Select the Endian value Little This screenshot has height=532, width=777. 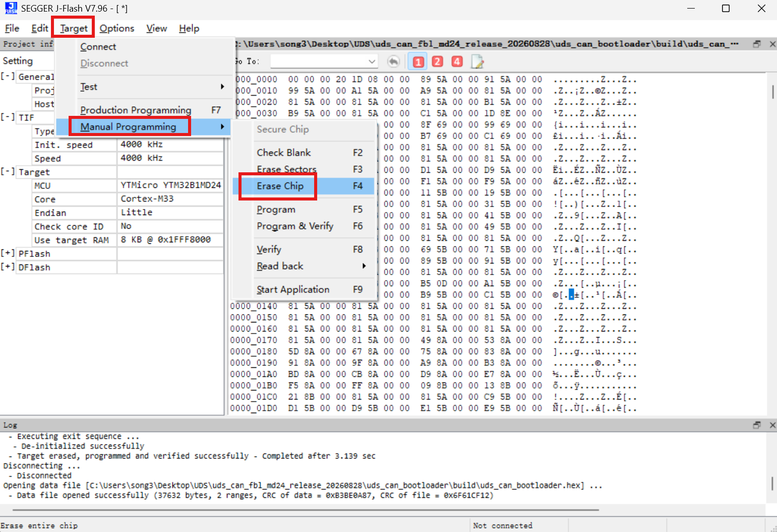170,213
